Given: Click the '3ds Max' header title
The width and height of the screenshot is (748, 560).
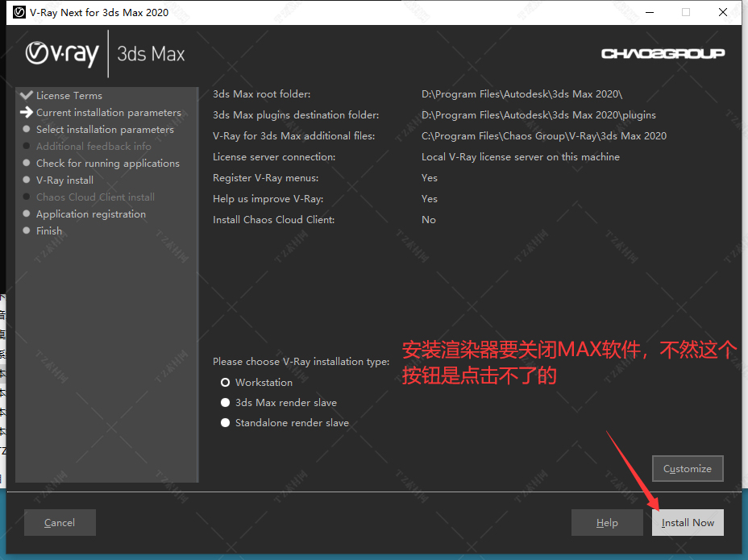Looking at the screenshot, I should [x=151, y=54].
